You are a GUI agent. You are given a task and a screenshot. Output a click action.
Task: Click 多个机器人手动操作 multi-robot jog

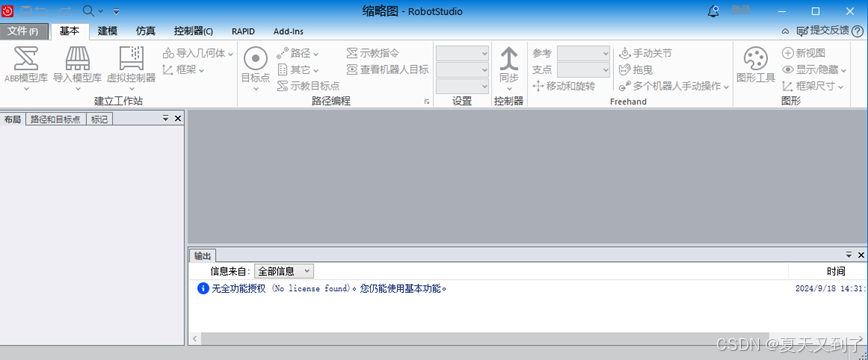(x=674, y=86)
